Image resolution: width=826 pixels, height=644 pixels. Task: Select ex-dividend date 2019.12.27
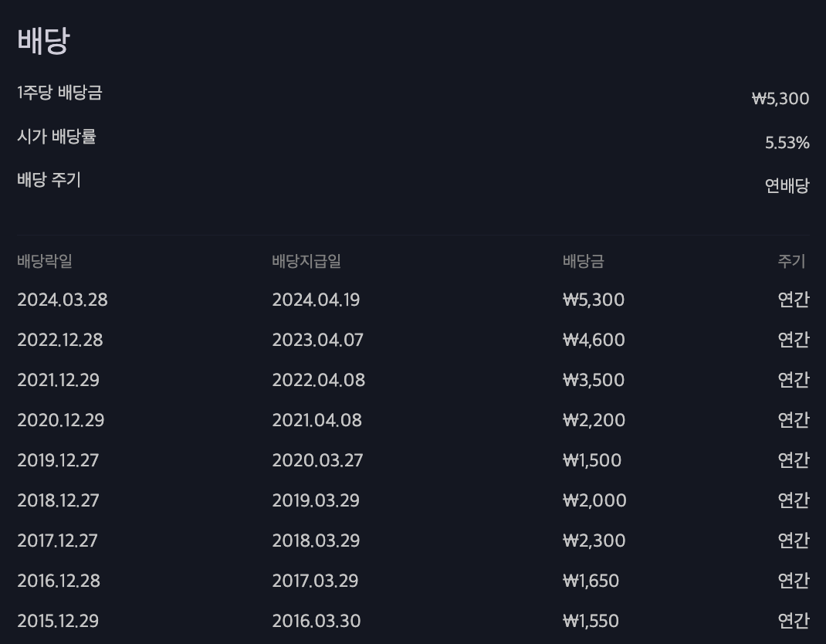tap(58, 460)
